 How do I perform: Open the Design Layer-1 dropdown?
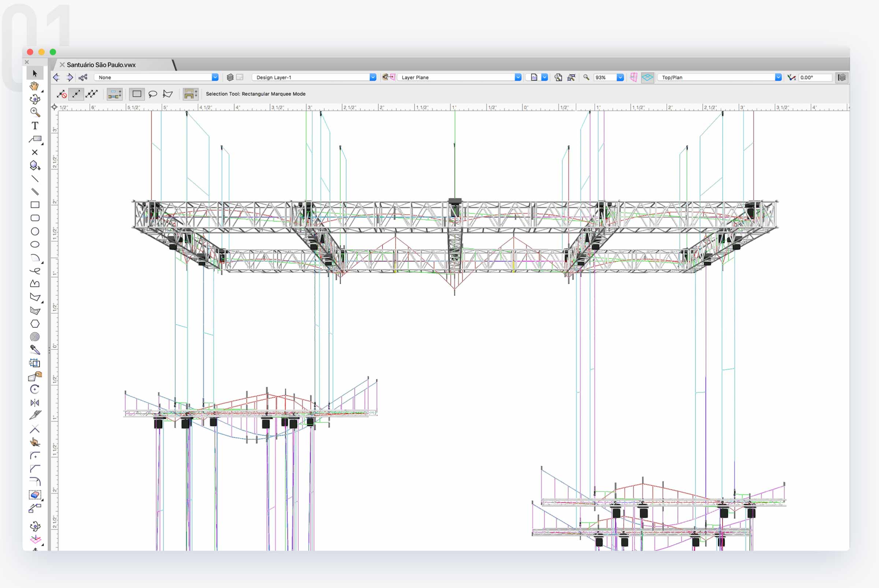314,77
